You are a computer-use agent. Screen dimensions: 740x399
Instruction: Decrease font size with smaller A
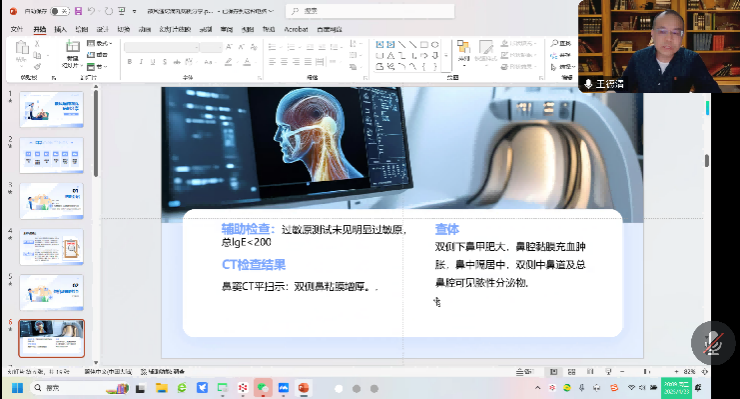pos(241,47)
